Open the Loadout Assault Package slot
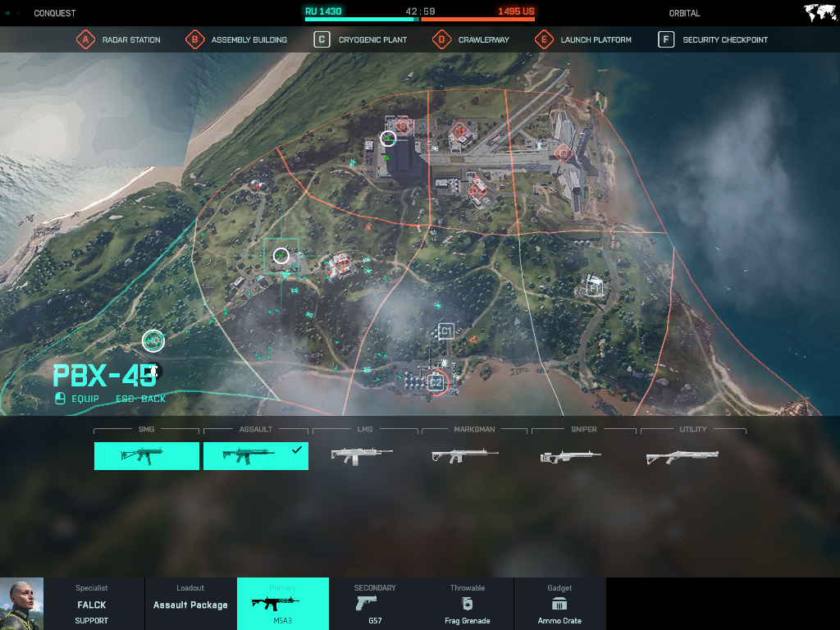840x630 pixels. coord(190,604)
